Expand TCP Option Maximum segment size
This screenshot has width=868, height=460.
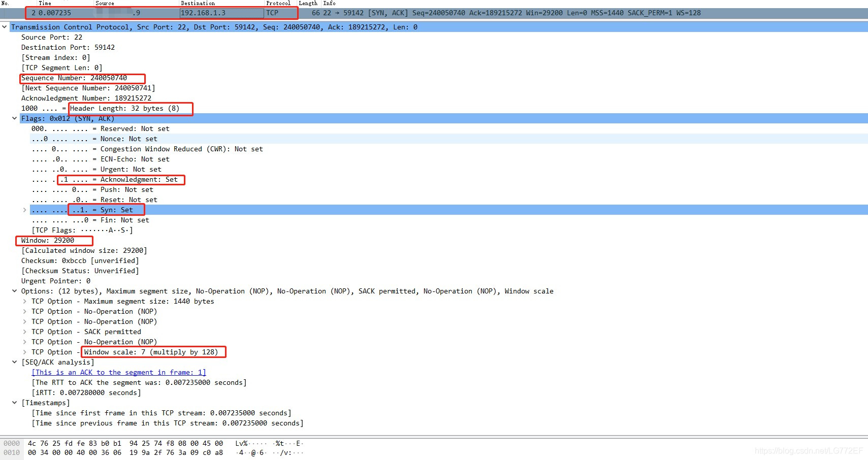click(24, 301)
